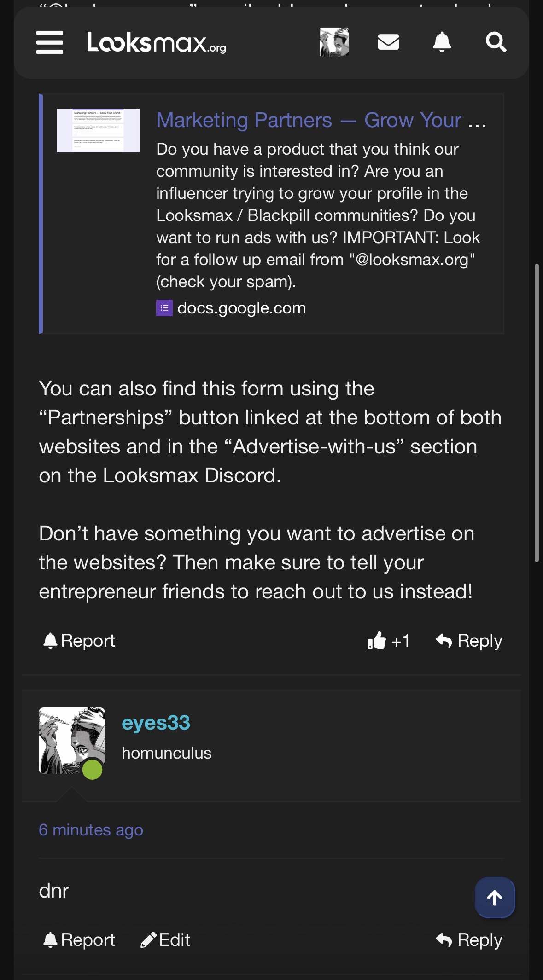Click the Looksmax.org logo

pyautogui.click(x=157, y=42)
